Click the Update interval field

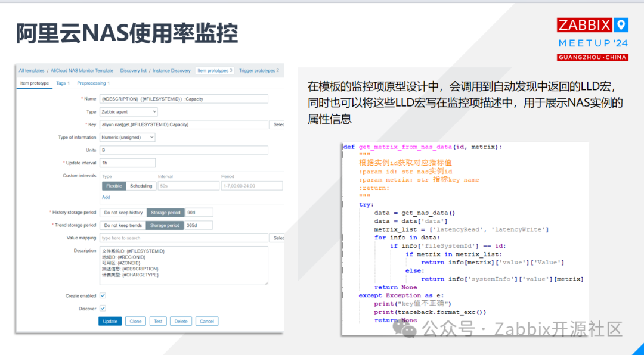pos(128,163)
